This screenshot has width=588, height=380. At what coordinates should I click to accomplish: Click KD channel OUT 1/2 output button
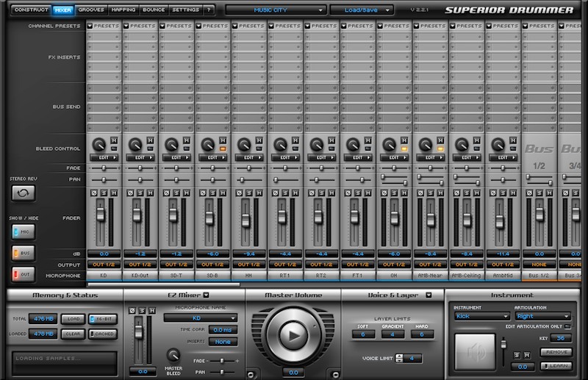(104, 265)
